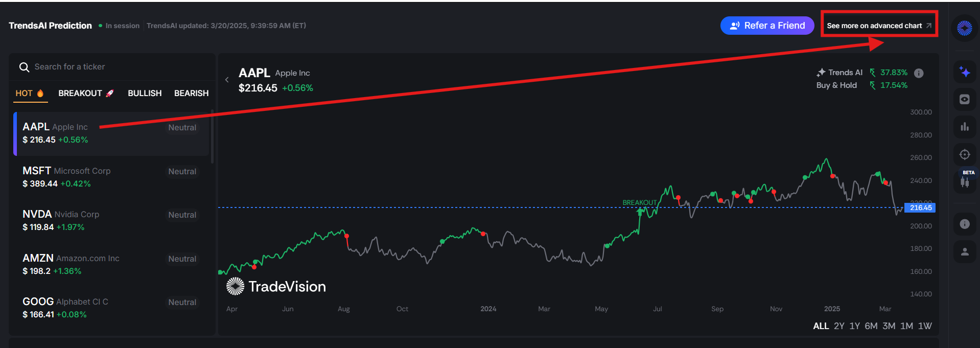The image size is (980, 348).
Task: Click the crosshair target sidebar icon
Action: (965, 154)
